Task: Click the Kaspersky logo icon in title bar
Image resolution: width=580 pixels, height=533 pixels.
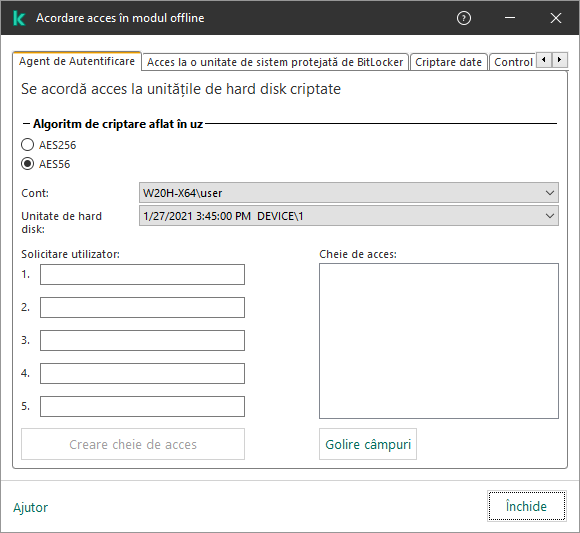Action: coord(19,18)
